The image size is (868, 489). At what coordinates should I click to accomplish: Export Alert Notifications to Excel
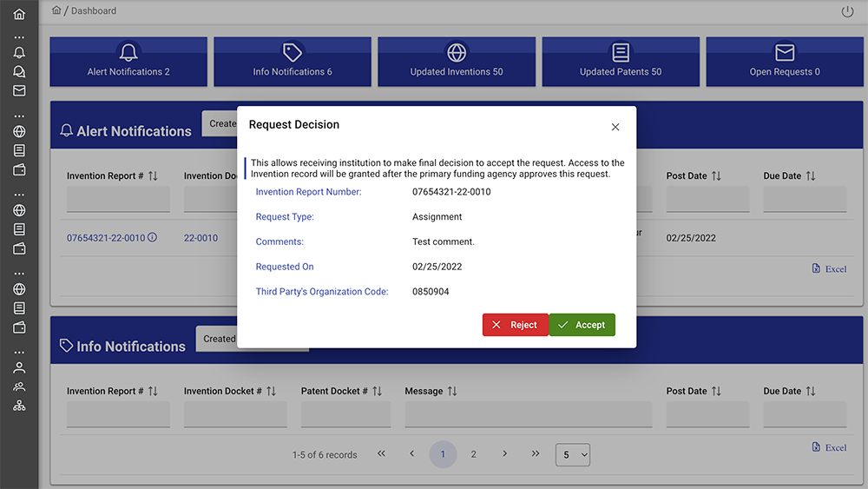coord(829,269)
